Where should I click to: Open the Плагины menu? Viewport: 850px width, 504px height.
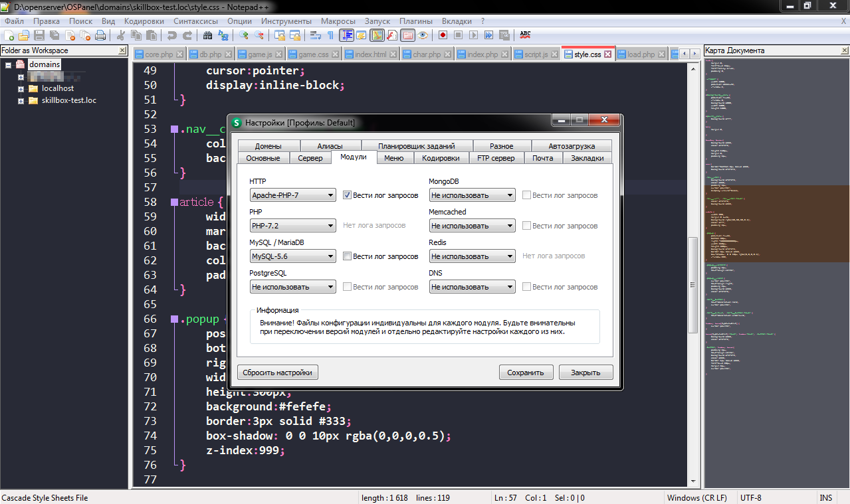click(416, 21)
